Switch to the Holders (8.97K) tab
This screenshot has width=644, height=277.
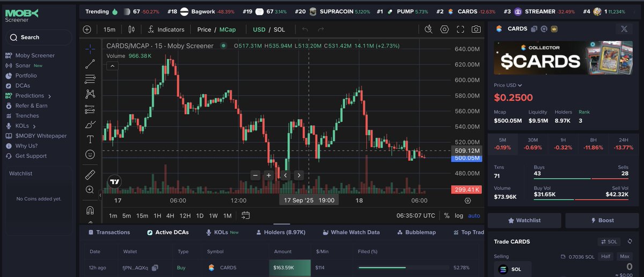(x=281, y=232)
